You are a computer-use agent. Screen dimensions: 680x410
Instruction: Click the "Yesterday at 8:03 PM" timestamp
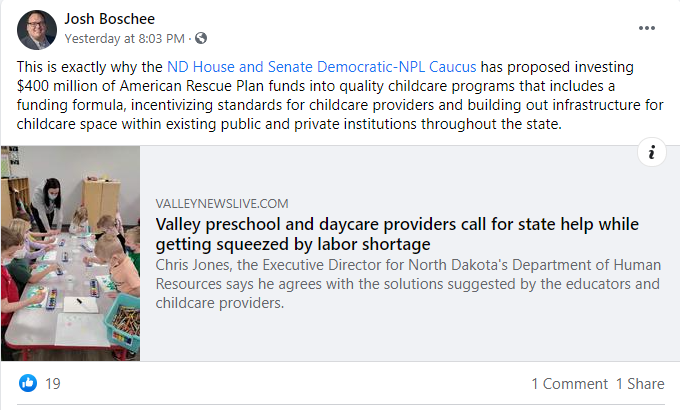[x=124, y=38]
